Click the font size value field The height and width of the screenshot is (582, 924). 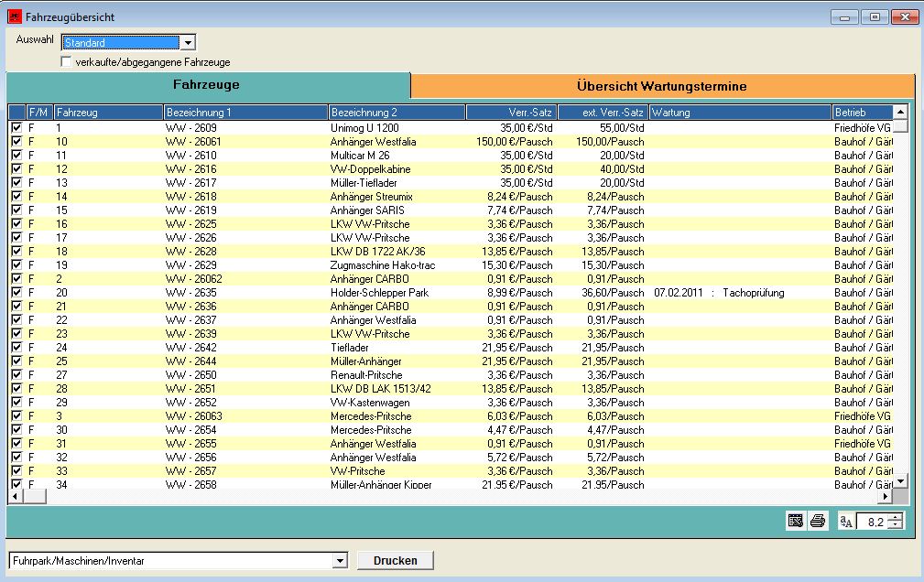(x=873, y=522)
